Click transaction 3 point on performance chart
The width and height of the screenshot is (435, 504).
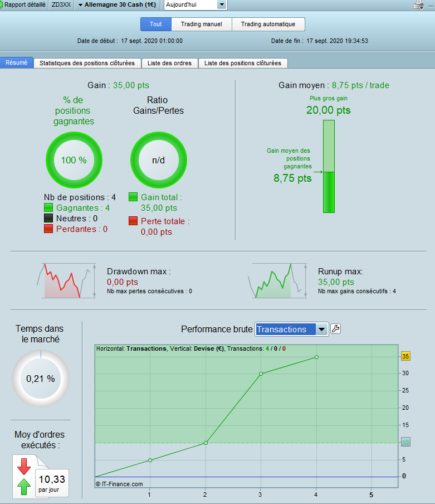[261, 374]
